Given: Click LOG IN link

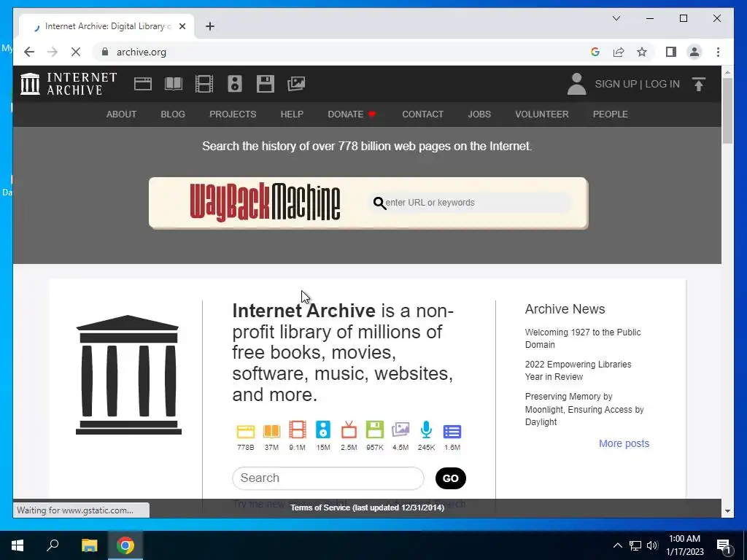Looking at the screenshot, I should 662,84.
